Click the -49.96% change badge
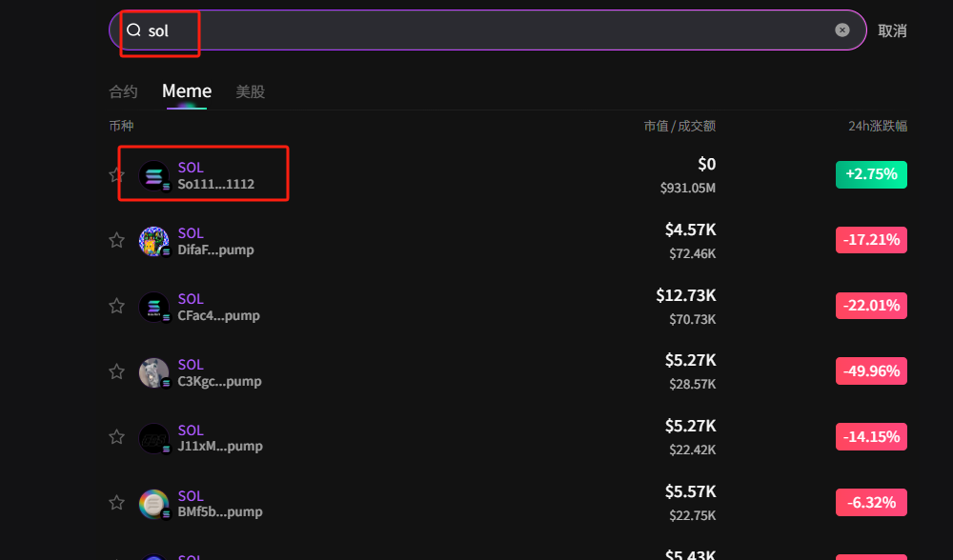953x560 pixels. pyautogui.click(x=871, y=371)
